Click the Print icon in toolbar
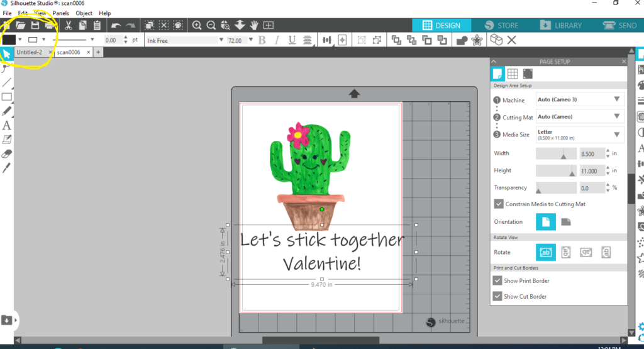The height and width of the screenshot is (349, 644). (50, 25)
